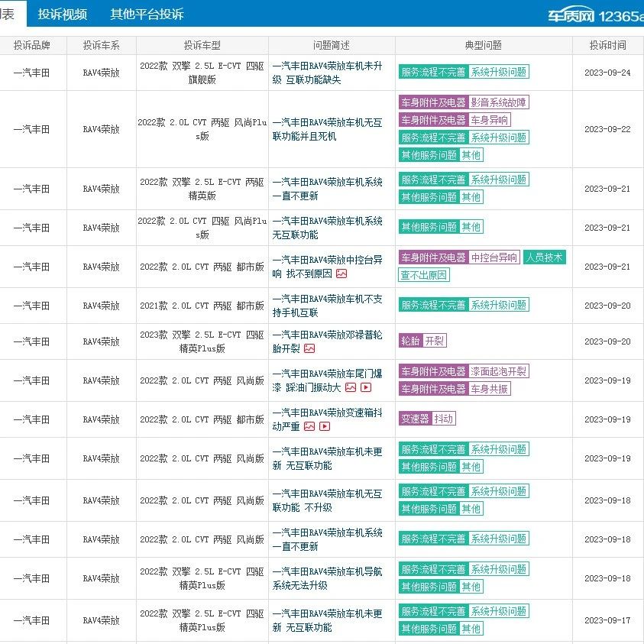Click the 投诉时间 column header
This screenshot has width=644, height=644.
point(608,45)
